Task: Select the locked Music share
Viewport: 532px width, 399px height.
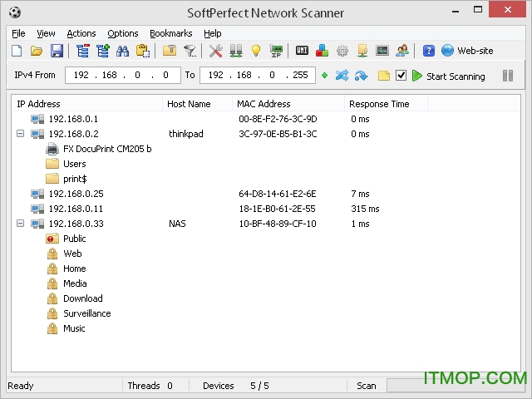Action: [66, 328]
